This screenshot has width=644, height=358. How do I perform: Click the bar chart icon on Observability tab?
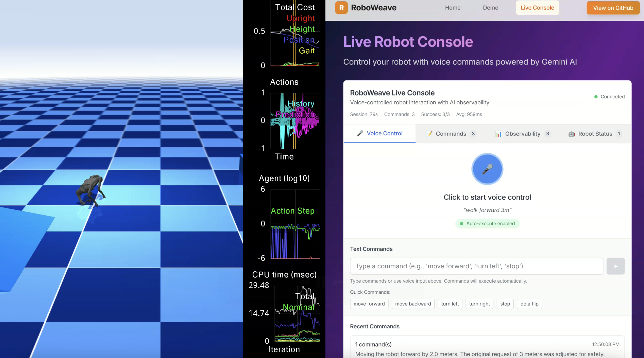[499, 134]
